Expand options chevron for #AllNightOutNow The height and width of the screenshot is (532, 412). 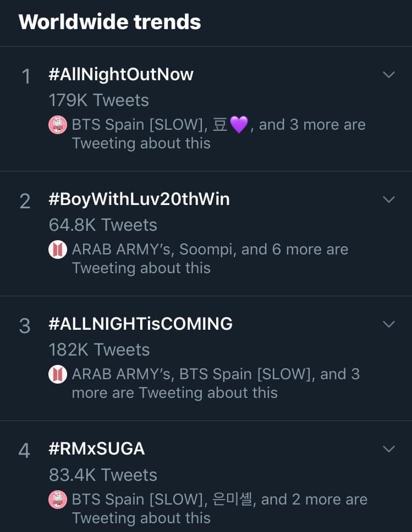[389, 75]
